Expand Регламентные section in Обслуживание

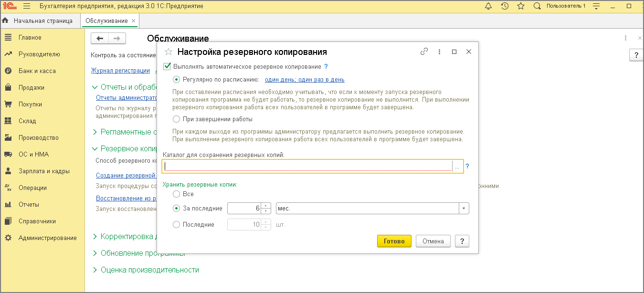(95, 132)
